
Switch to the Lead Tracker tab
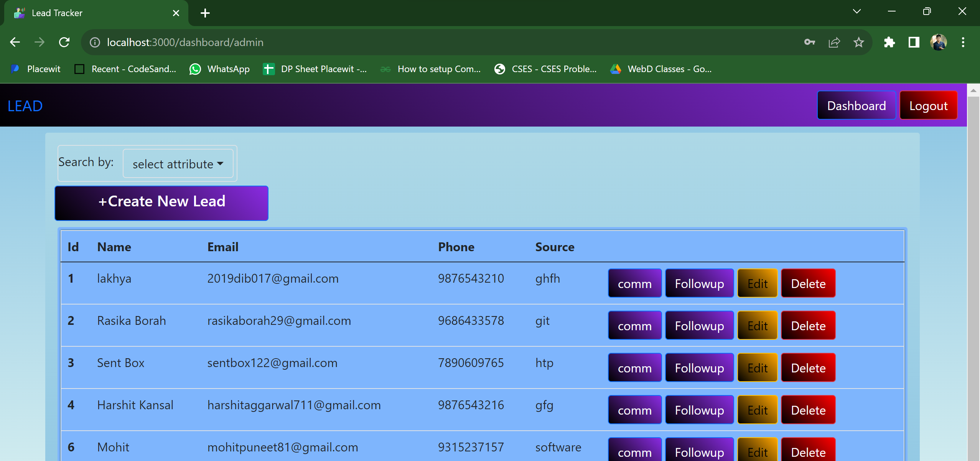96,13
